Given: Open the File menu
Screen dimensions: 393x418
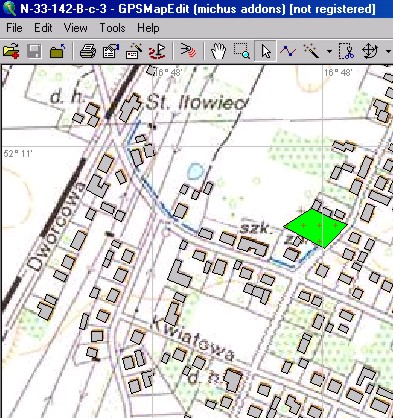Looking at the screenshot, I should 14,28.
